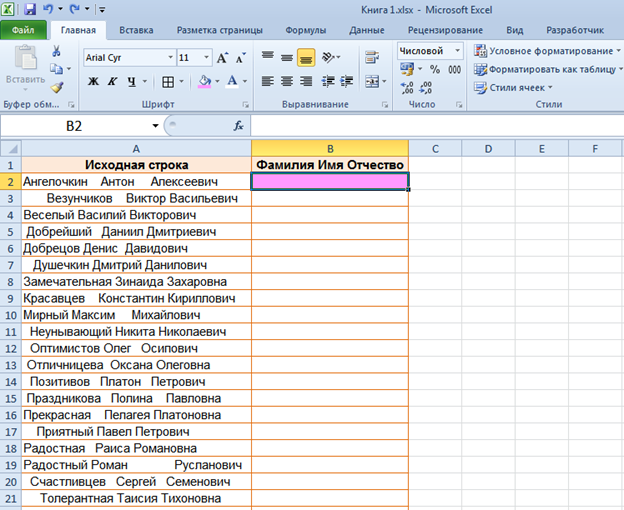
Task: Toggle italic formatting (К)
Action: tap(112, 82)
